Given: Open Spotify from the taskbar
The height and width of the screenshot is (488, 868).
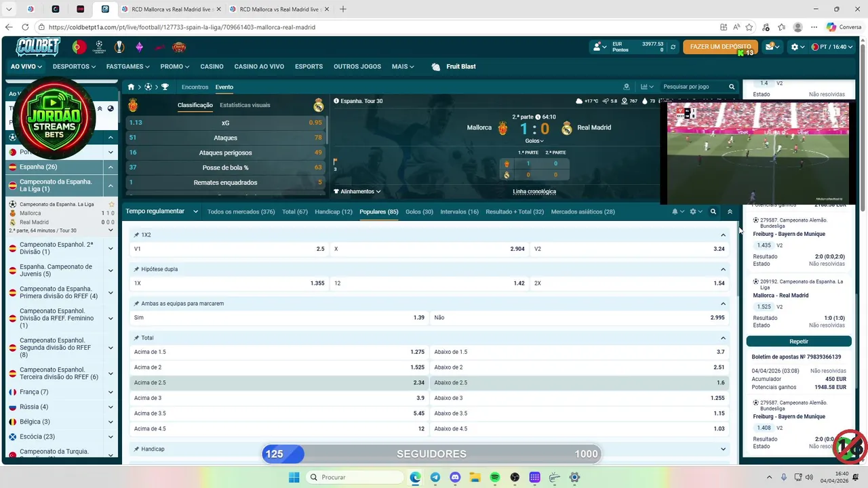Looking at the screenshot, I should tap(494, 477).
